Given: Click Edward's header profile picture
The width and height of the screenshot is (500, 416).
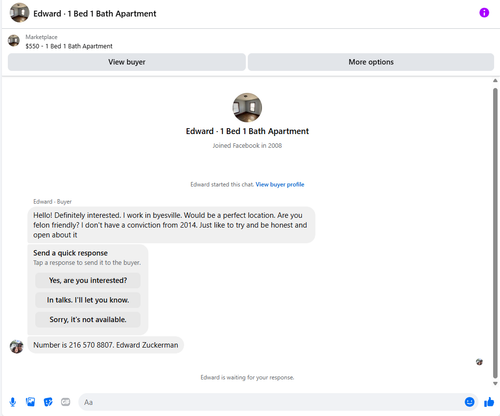Looking at the screenshot, I should point(19,13).
